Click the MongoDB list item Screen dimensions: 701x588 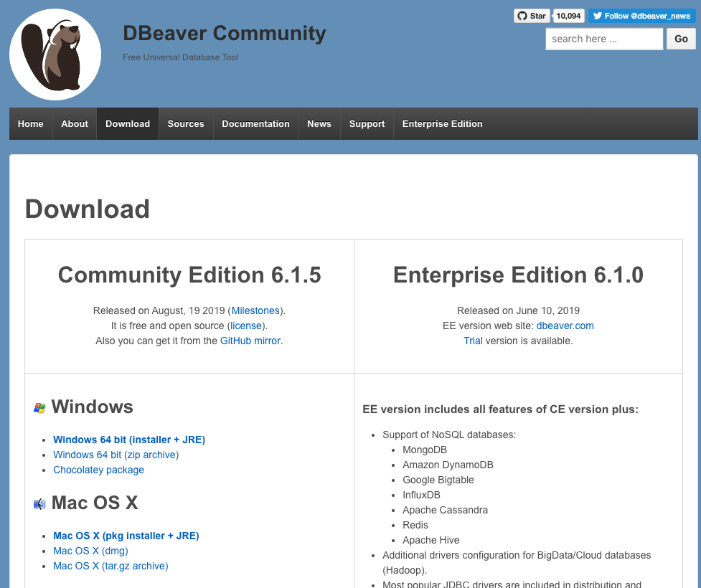click(x=425, y=450)
